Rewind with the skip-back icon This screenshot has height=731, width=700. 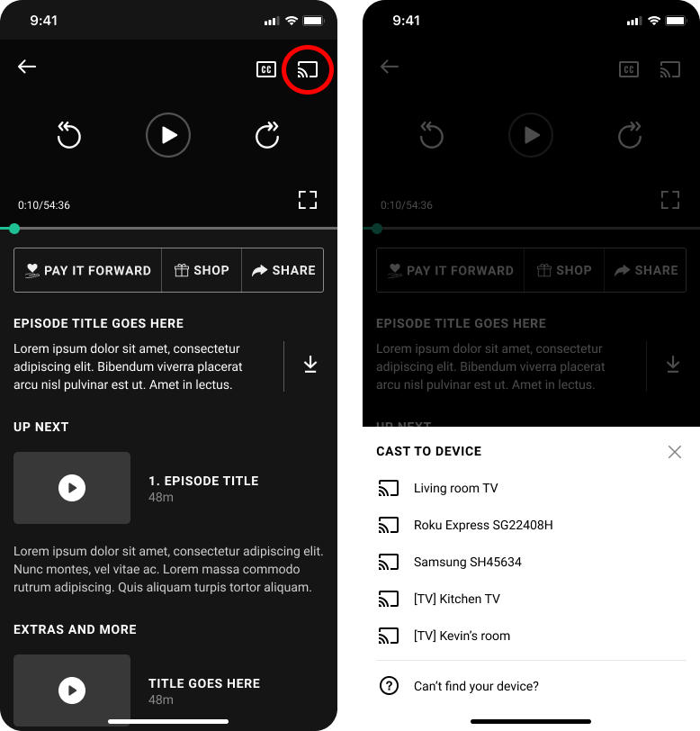(x=69, y=135)
